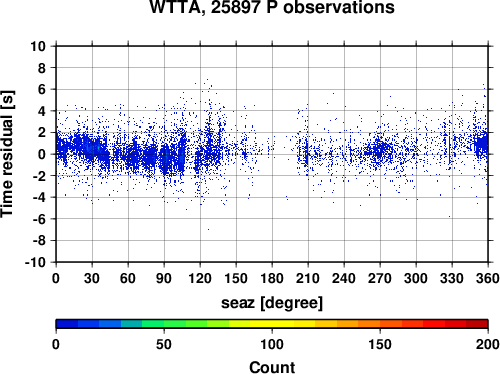The width and height of the screenshot is (500, 374).
Task: Click the Count colorbar label
Action: tap(272, 367)
